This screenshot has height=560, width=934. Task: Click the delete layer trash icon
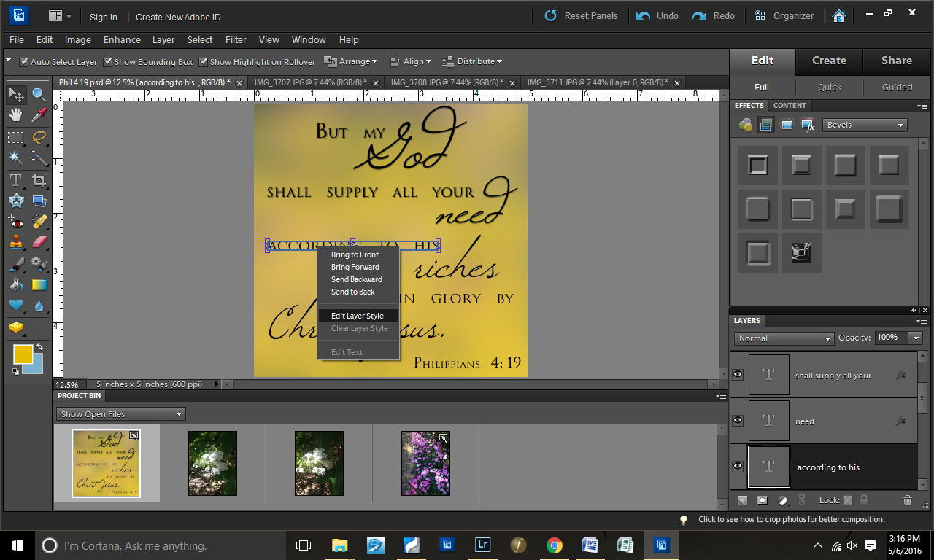(x=908, y=500)
